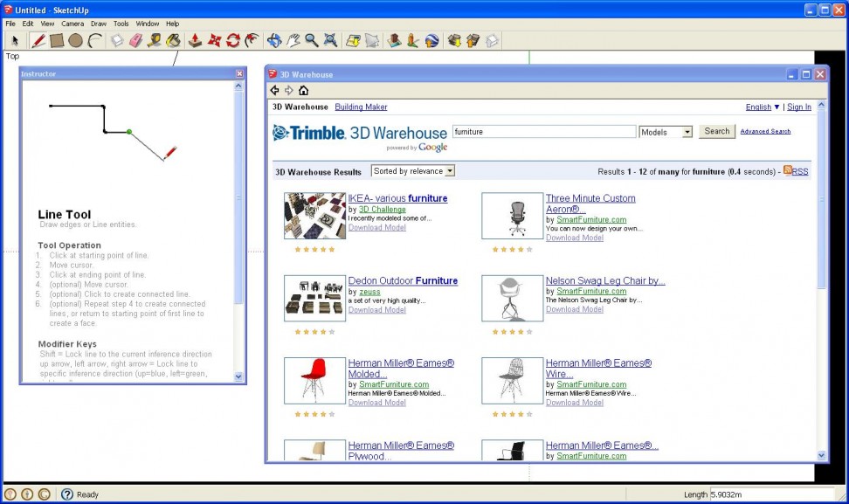Activate the Rotate tool
The width and height of the screenshot is (849, 504).
[233, 40]
